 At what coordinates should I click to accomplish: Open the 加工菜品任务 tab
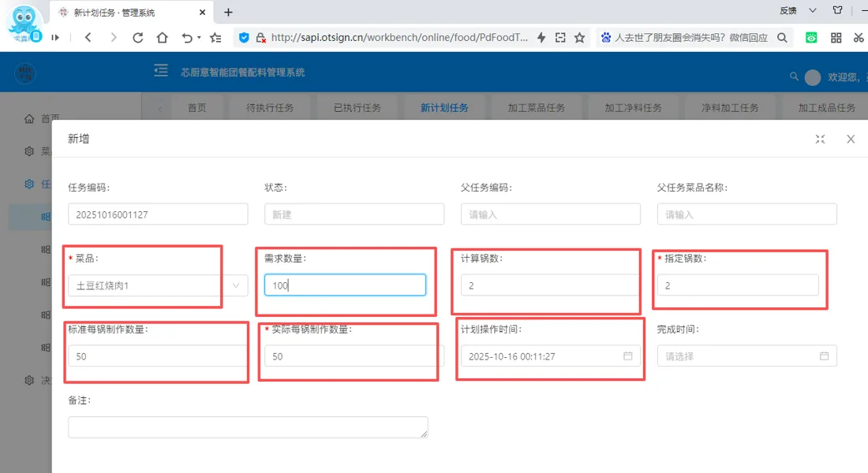coord(537,107)
